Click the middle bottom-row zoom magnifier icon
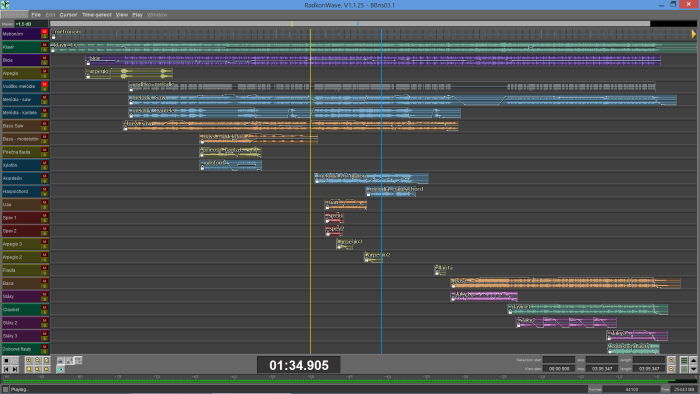 (x=38, y=369)
